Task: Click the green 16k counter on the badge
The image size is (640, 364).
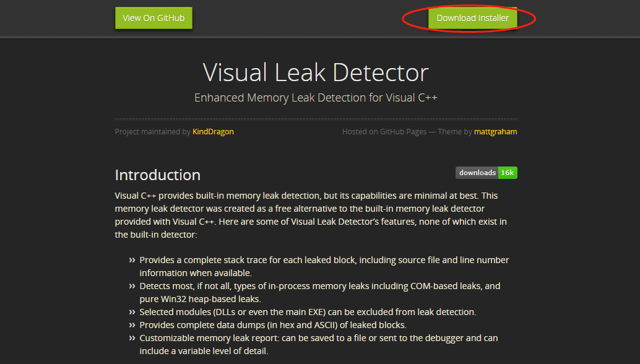Action: [x=508, y=172]
